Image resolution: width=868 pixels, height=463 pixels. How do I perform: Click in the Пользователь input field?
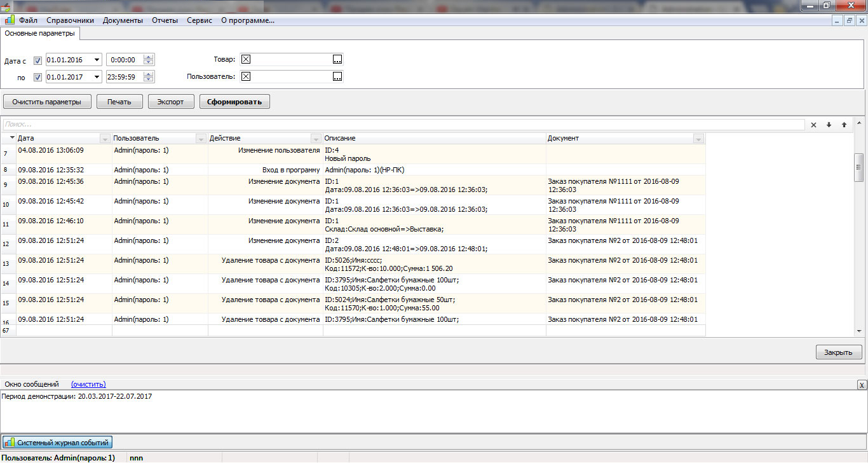[292, 76]
